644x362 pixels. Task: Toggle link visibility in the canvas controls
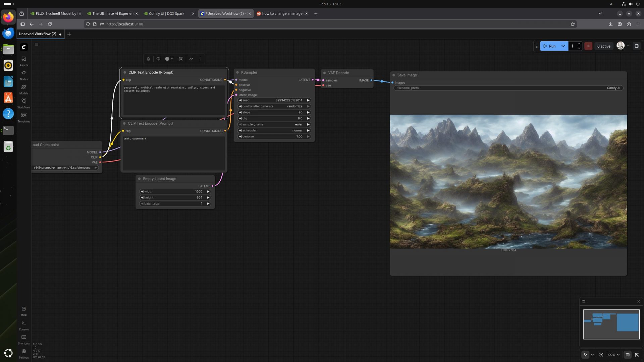637,355
